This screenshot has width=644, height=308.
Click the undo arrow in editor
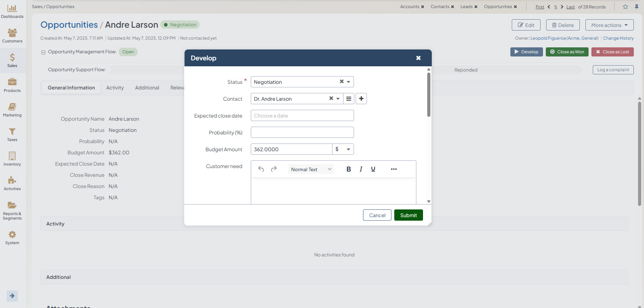coord(261,169)
